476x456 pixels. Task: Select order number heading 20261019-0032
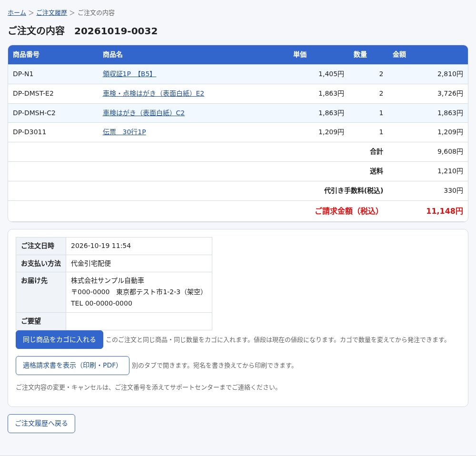(116, 31)
